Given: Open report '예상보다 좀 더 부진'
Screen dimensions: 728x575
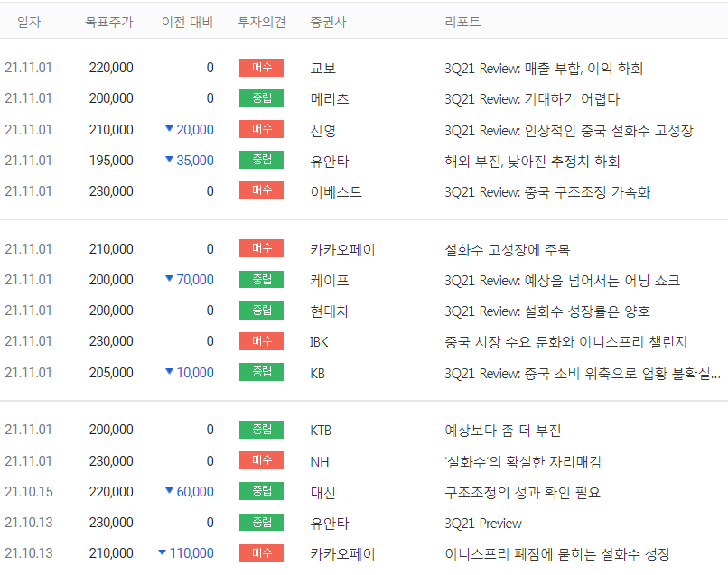Looking at the screenshot, I should [503, 431].
